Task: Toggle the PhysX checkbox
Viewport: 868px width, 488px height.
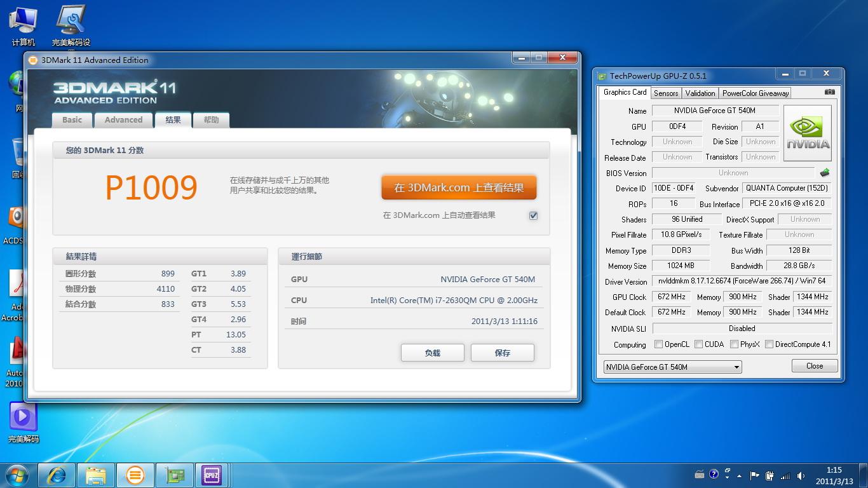Action: tap(734, 344)
